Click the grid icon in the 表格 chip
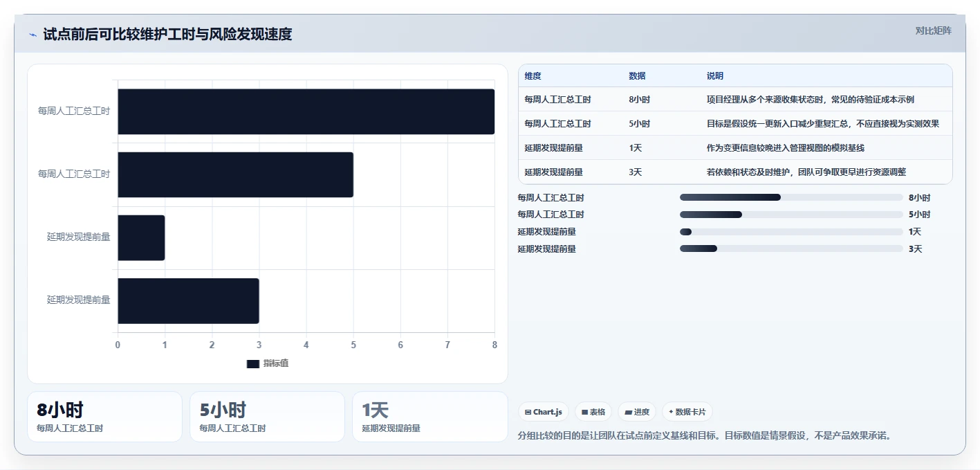 click(x=585, y=412)
